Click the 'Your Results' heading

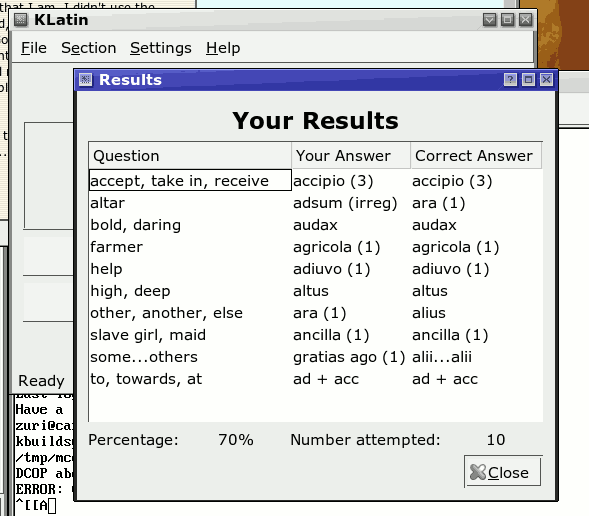point(315,121)
